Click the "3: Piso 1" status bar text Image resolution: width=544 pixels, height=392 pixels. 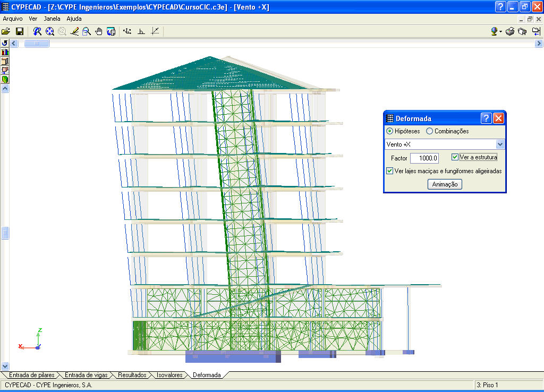point(487,385)
